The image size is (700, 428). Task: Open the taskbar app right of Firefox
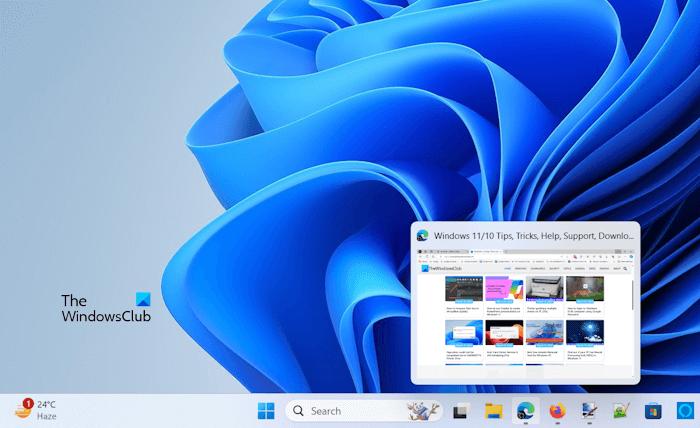pos(589,410)
